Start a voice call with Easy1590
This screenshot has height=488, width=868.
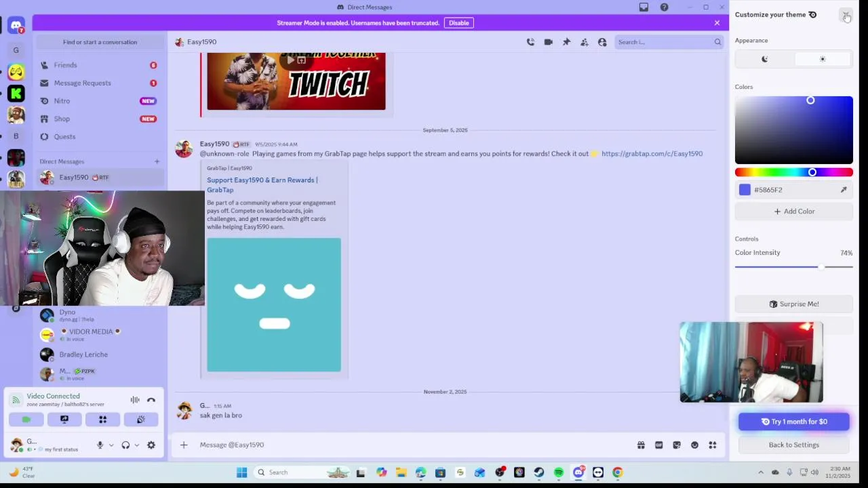pyautogui.click(x=530, y=42)
